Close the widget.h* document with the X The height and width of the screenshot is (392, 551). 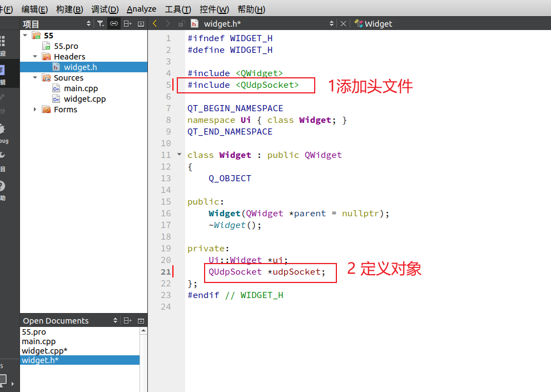[x=343, y=23]
